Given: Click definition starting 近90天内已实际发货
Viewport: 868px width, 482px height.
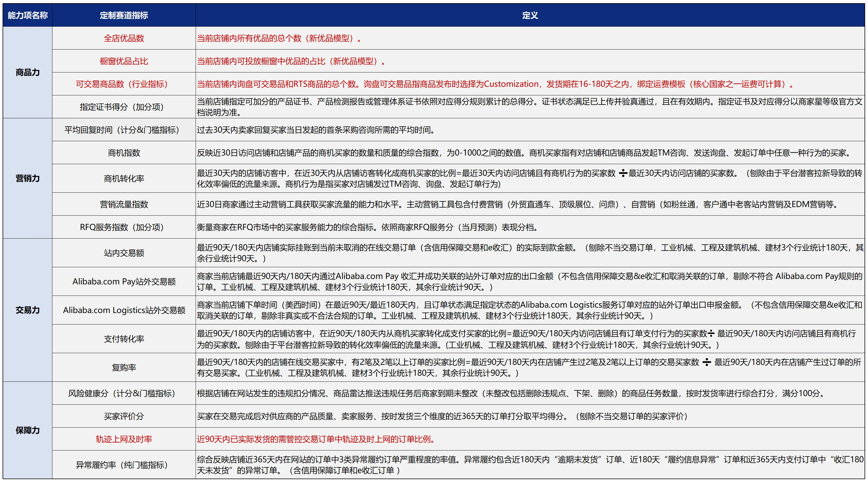Looking at the screenshot, I should [530, 439].
